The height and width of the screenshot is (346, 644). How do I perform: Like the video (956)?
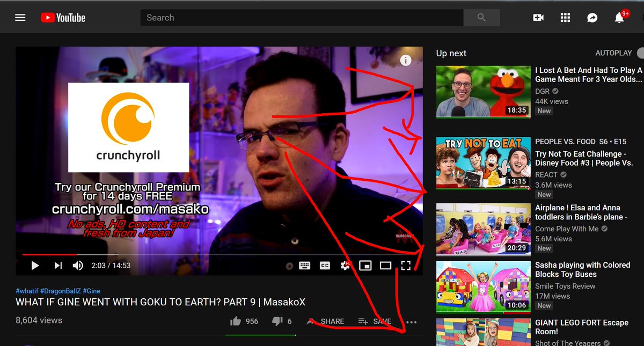[244, 321]
